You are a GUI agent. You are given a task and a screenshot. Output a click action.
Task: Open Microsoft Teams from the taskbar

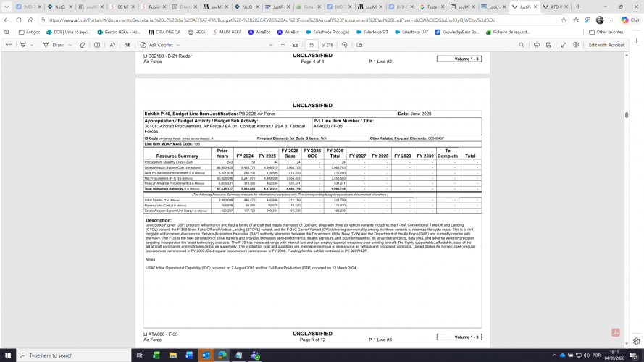coord(256,355)
